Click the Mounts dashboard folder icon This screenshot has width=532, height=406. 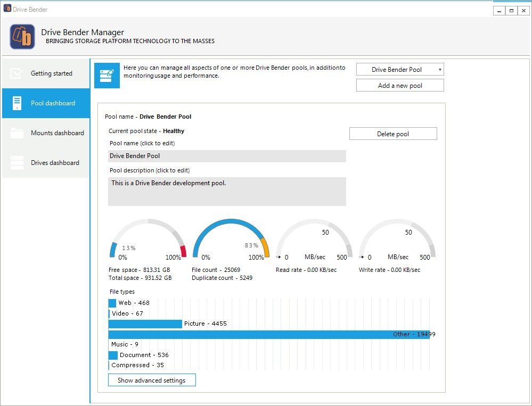(17, 133)
